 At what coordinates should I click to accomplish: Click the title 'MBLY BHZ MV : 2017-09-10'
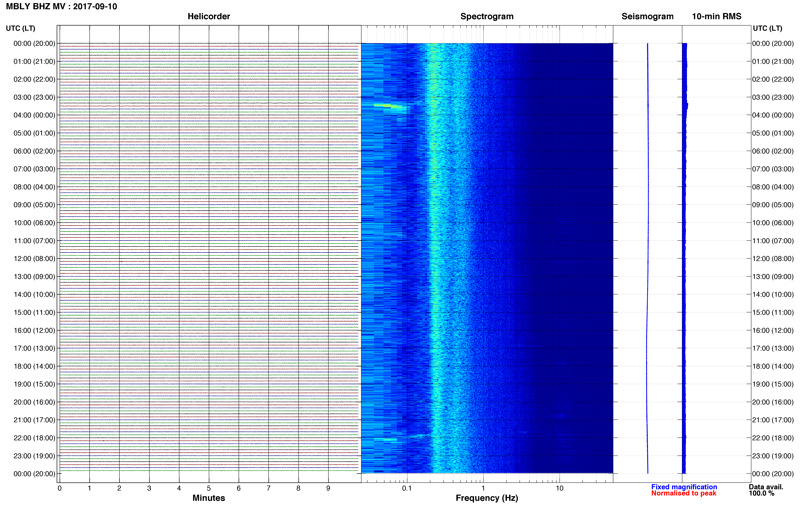click(x=61, y=6)
